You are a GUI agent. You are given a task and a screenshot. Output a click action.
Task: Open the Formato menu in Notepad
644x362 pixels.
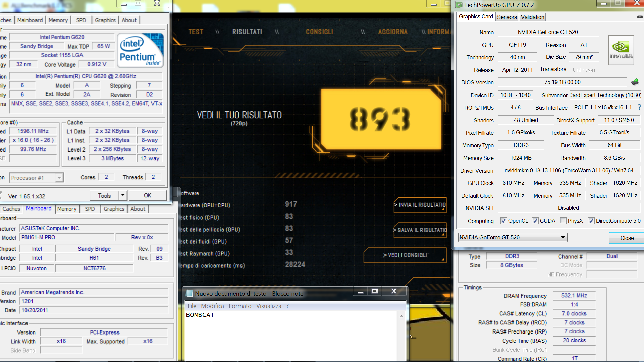[x=240, y=306]
